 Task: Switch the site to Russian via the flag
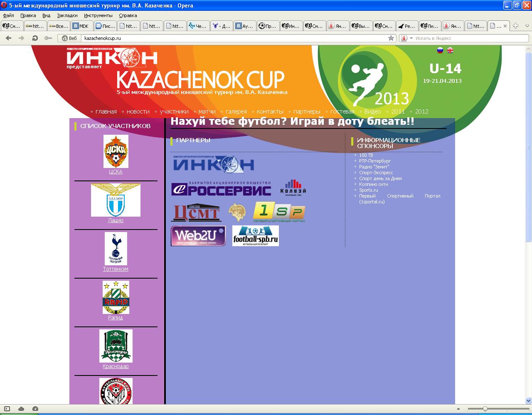click(x=440, y=50)
